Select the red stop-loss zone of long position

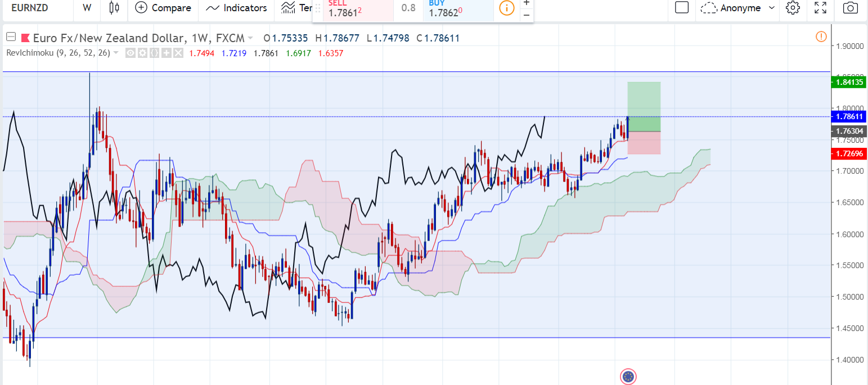click(x=644, y=143)
